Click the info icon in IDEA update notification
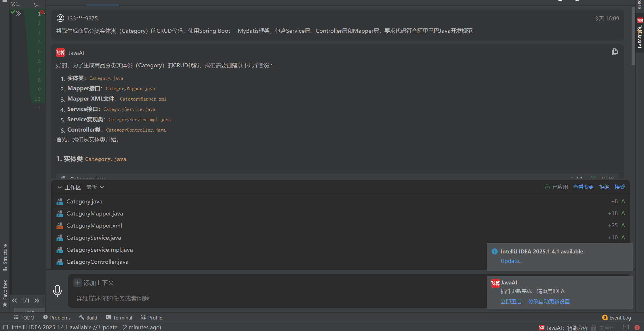 [494, 251]
